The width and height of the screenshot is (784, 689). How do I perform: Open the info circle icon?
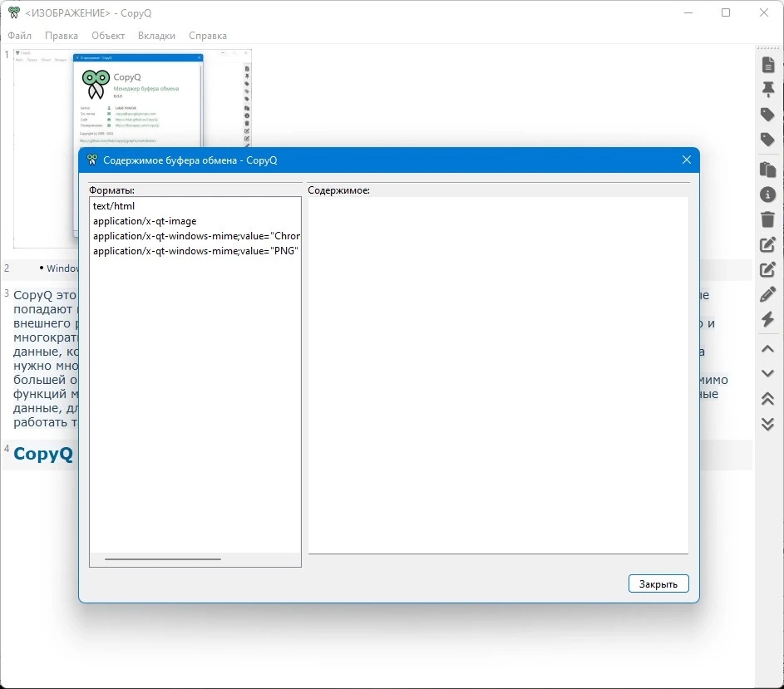pyautogui.click(x=768, y=194)
